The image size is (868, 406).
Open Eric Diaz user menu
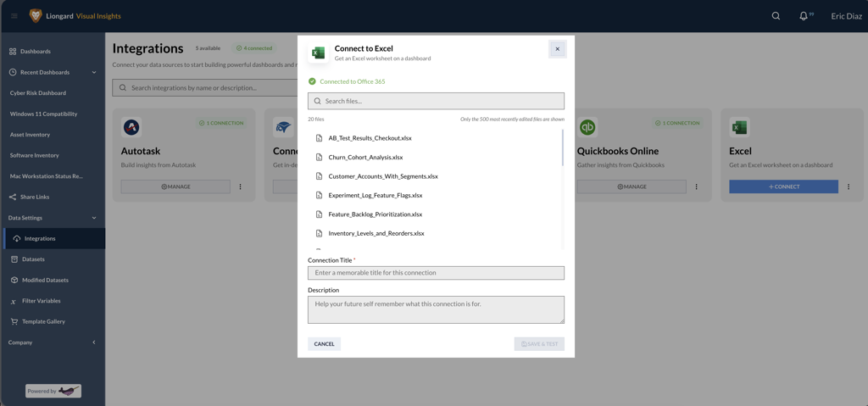click(846, 16)
